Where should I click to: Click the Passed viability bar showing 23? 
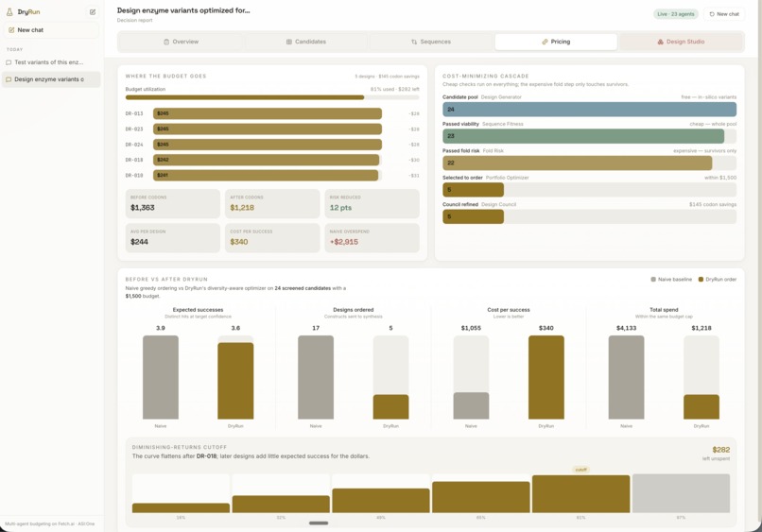tap(583, 136)
